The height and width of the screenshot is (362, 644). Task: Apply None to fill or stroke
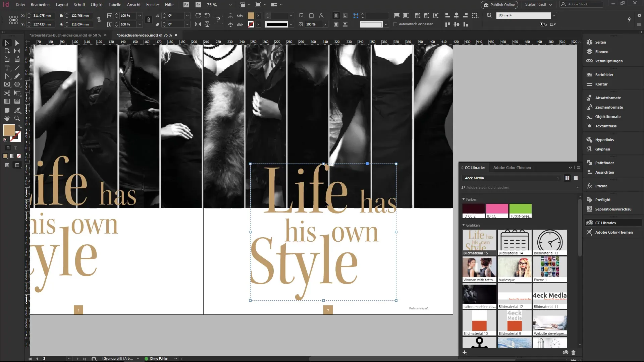click(19, 156)
